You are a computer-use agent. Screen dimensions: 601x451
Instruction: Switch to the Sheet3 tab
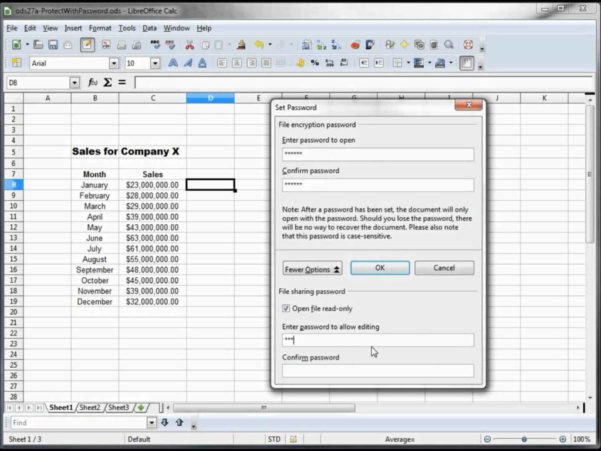point(118,407)
